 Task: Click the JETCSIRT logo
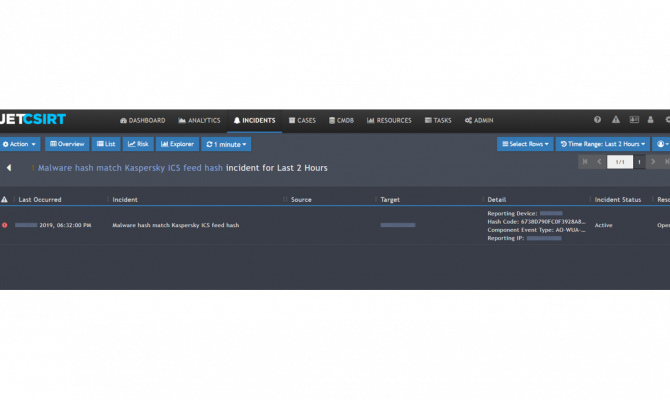33,119
